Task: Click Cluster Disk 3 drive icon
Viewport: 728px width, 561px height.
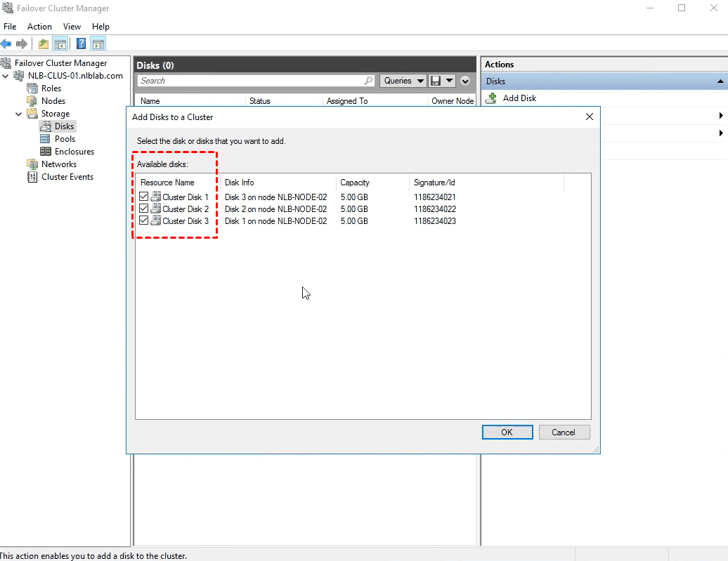Action: 156,220
